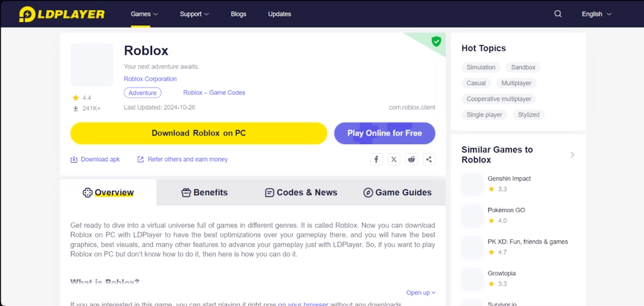Share on Facebook icon
Viewport: 644px width, 306px height.
coord(376,159)
